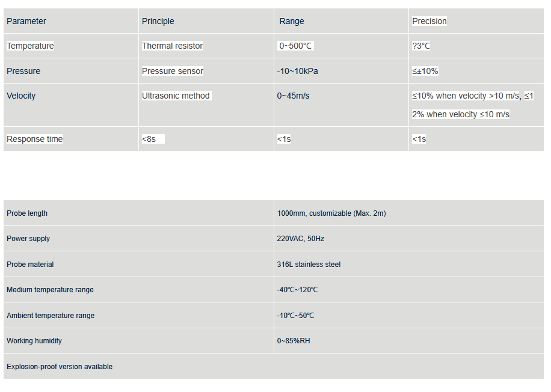Click the Ultrasonic method cell
Viewport: 551px width, 392px height.
[x=176, y=96]
